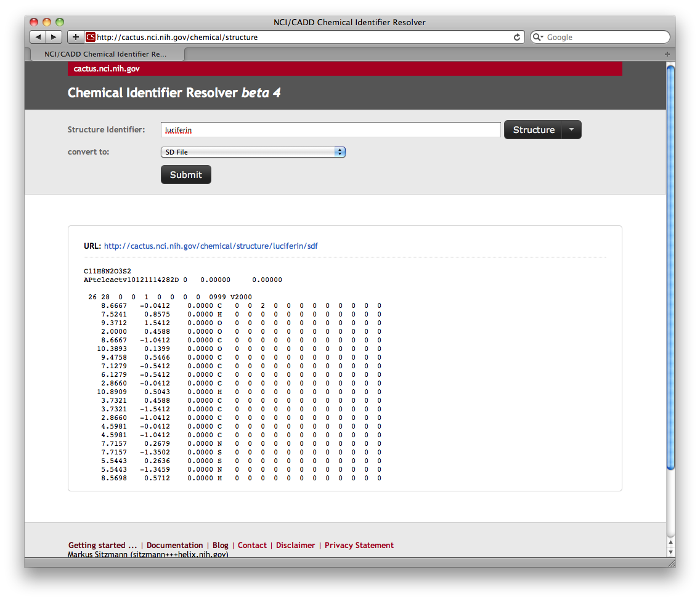Open the Google search magnifier menu
This screenshot has width=700, height=601.
click(538, 37)
